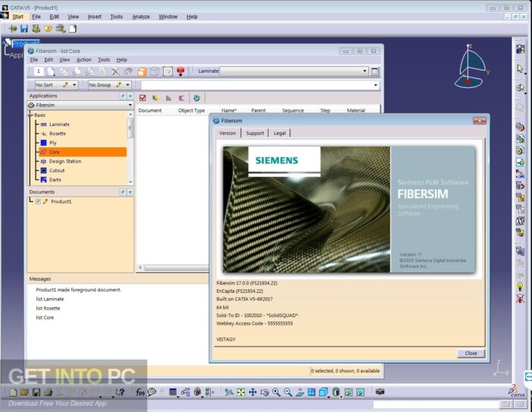Click the 'list Rosette' message line
532x412 pixels.
pyautogui.click(x=48, y=308)
